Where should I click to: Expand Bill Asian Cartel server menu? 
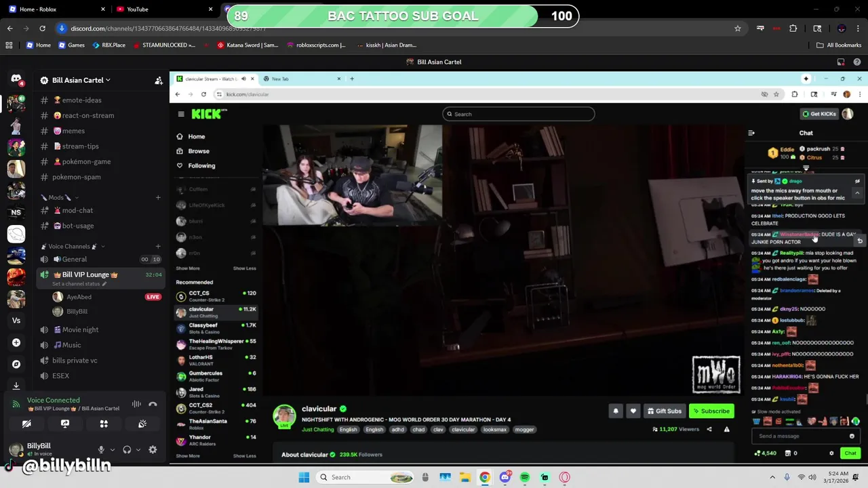click(81, 80)
